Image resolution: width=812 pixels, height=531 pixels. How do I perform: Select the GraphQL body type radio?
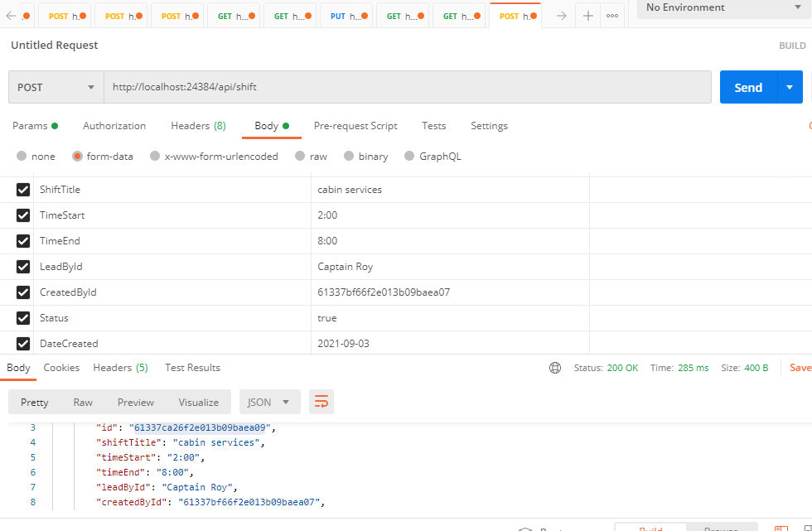point(409,156)
